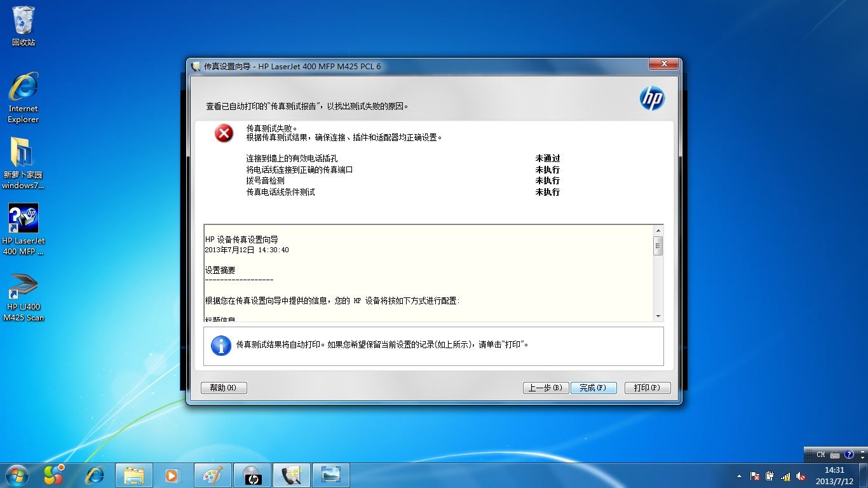Click the 未执行 status beside 将电话线连接到正确的传真端口
This screenshot has height=488, width=868.
point(548,170)
